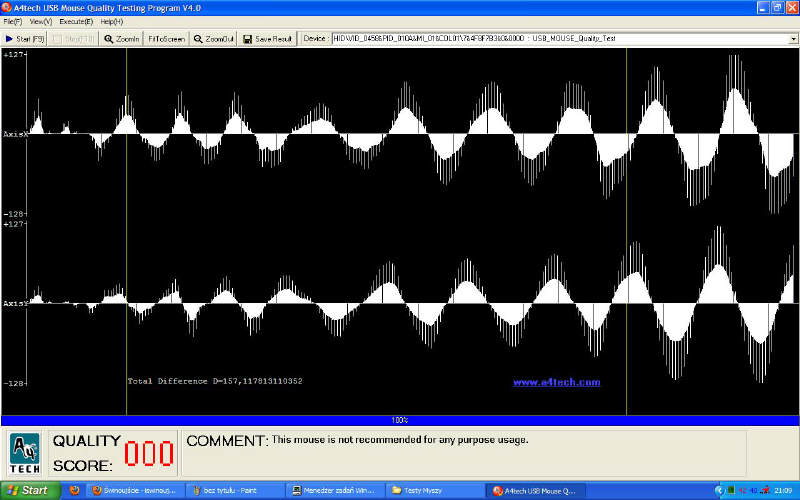Viewport: 800px width, 500px height.
Task: Switch to Menedzer zadań taskbar window
Action: [334, 490]
